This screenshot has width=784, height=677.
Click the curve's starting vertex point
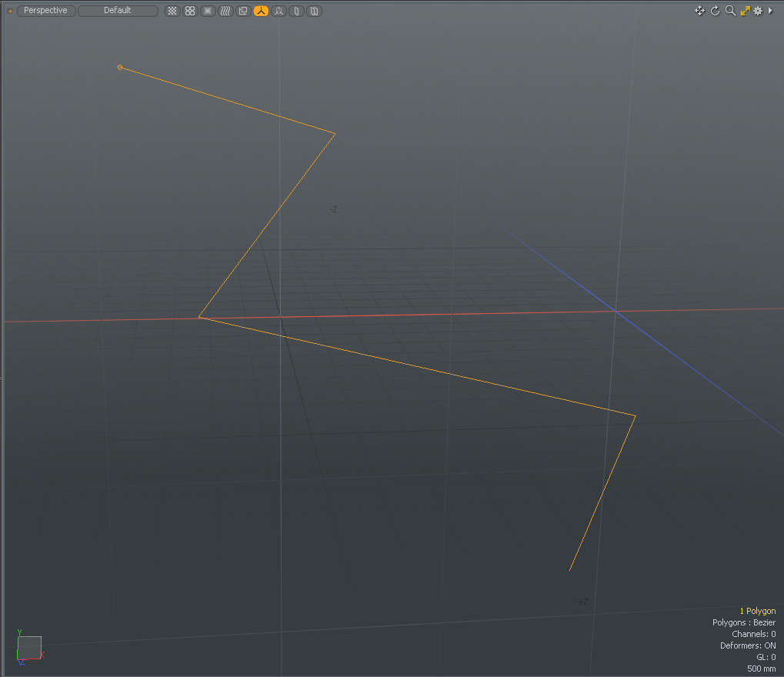click(x=120, y=68)
